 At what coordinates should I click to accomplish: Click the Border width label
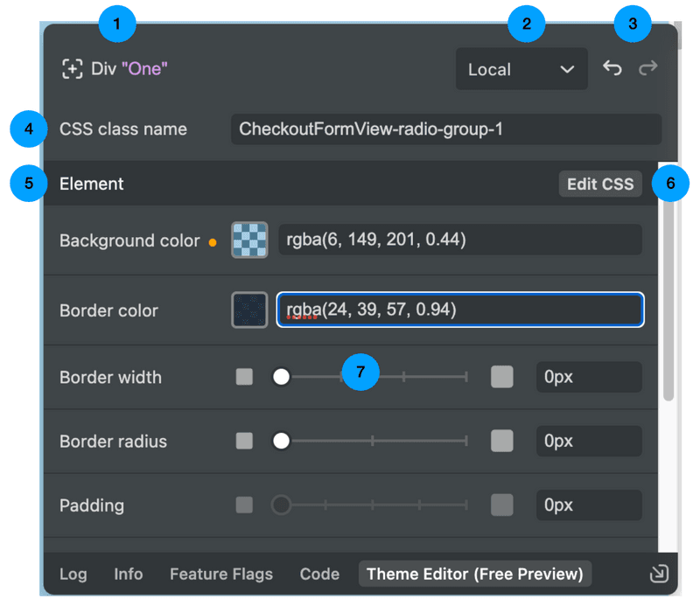pos(111,378)
